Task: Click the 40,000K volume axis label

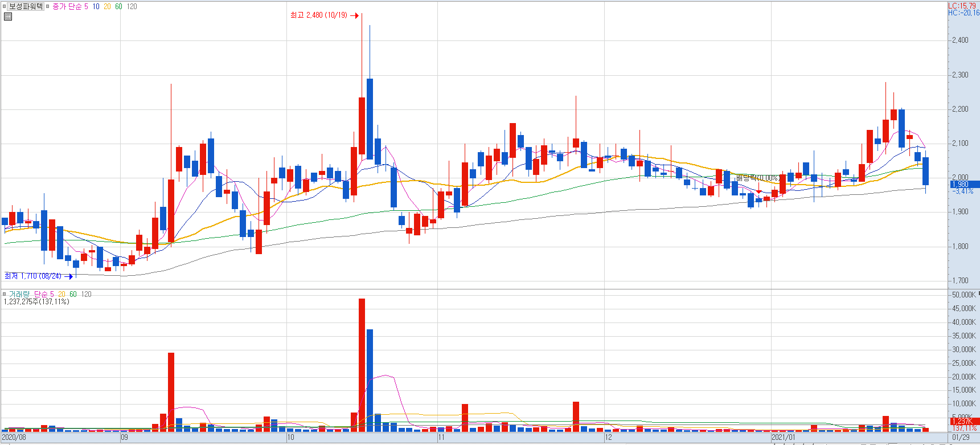Action: (963, 322)
